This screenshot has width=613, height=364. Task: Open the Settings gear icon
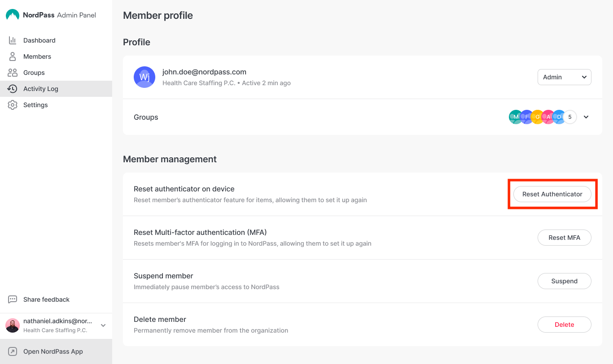(13, 105)
